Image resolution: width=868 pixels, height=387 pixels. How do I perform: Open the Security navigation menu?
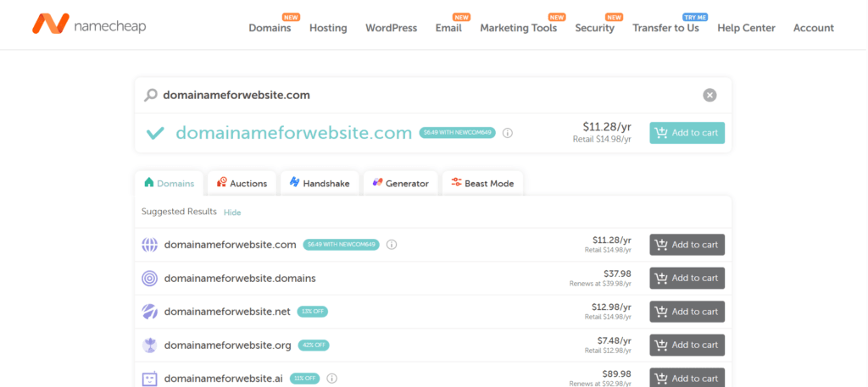(594, 28)
